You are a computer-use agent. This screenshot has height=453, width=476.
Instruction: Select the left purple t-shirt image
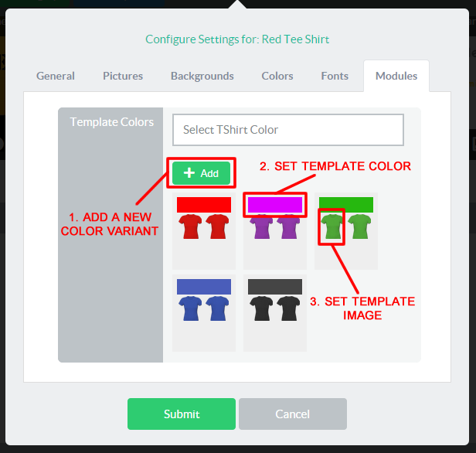pos(261,226)
